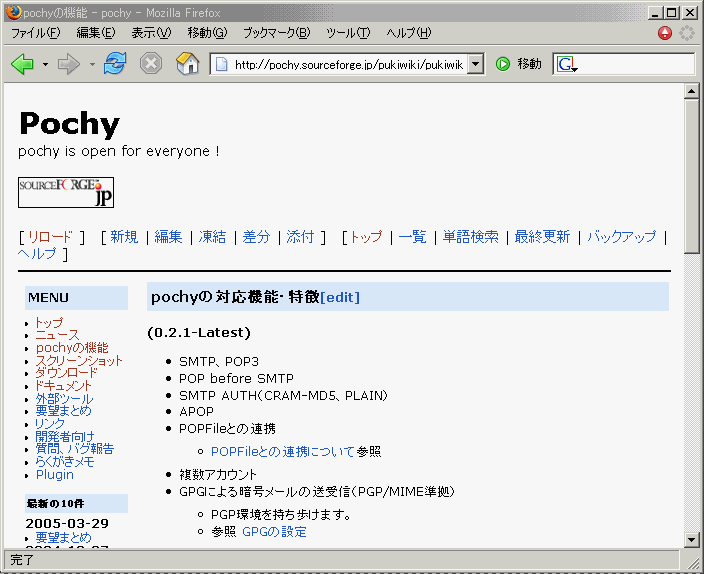Click the page icon in the address bar
The width and height of the screenshot is (704, 574).
tap(221, 65)
